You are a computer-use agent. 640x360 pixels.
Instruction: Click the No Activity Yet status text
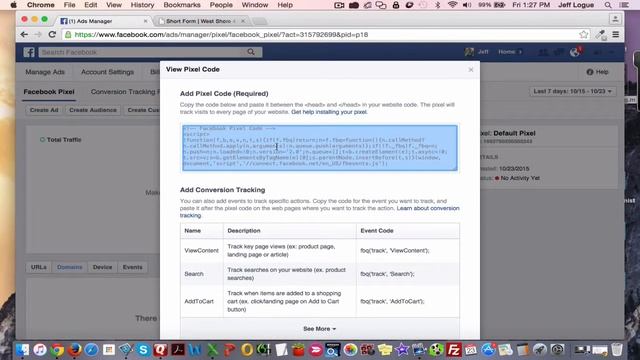520,178
